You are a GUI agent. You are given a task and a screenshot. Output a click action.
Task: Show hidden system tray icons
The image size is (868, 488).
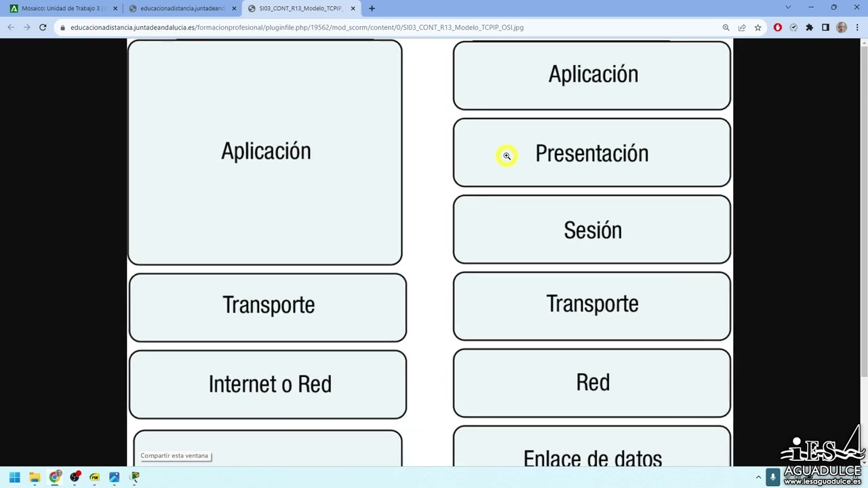[758, 477]
